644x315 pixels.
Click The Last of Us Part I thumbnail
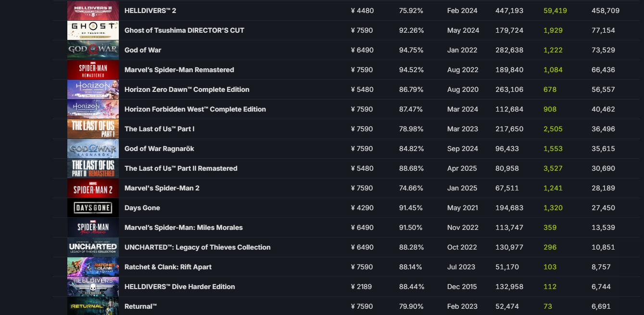click(93, 129)
